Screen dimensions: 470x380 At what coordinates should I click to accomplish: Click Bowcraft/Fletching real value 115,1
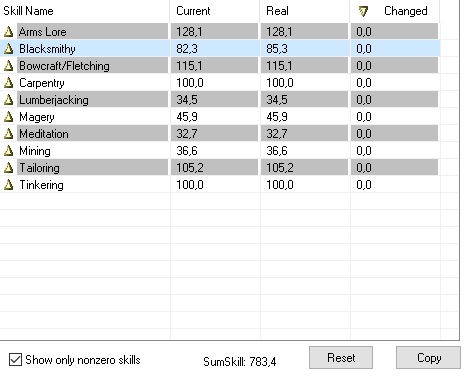coord(279,66)
